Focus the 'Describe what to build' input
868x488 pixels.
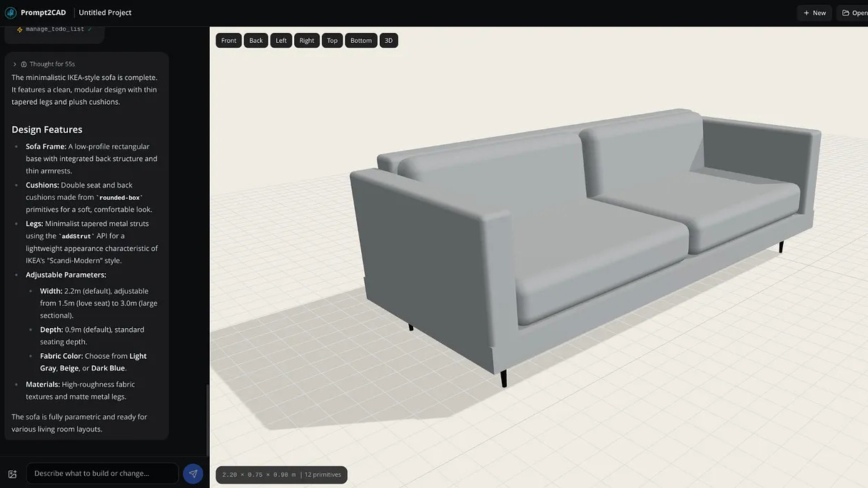coord(102,473)
